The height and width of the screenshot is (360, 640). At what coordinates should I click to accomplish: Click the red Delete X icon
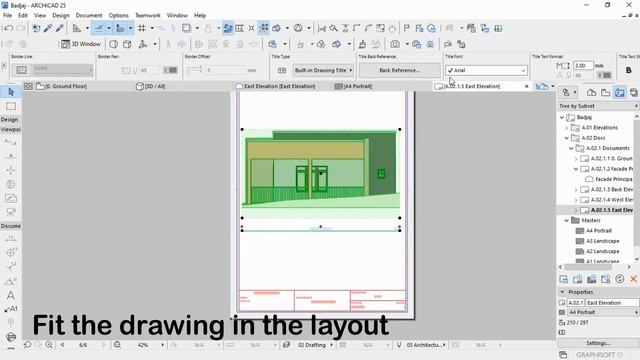pos(633,279)
